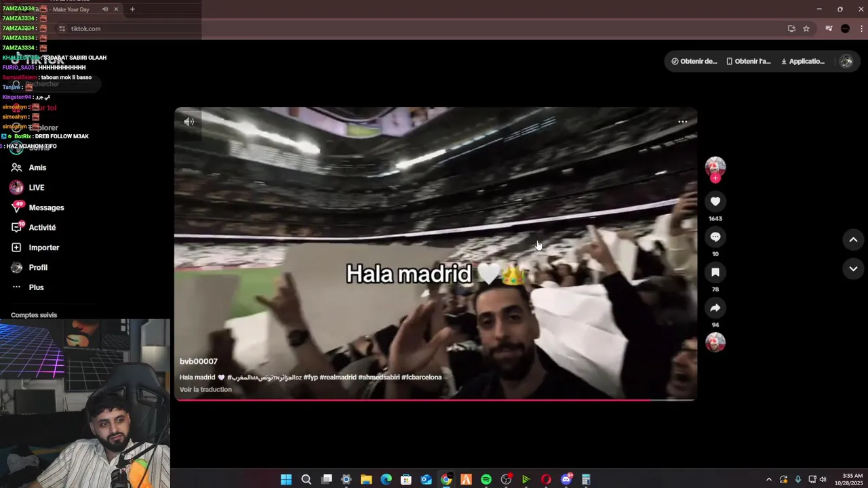Save the video with the bookmark icon
The height and width of the screenshot is (488, 868).
[715, 272]
